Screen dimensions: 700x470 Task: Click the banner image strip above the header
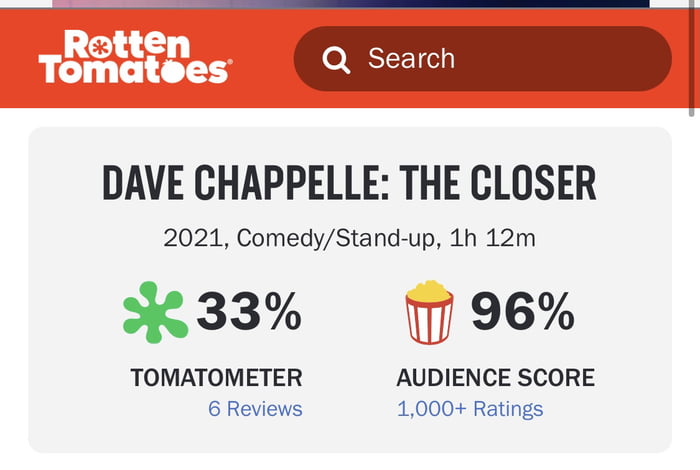(350, 4)
